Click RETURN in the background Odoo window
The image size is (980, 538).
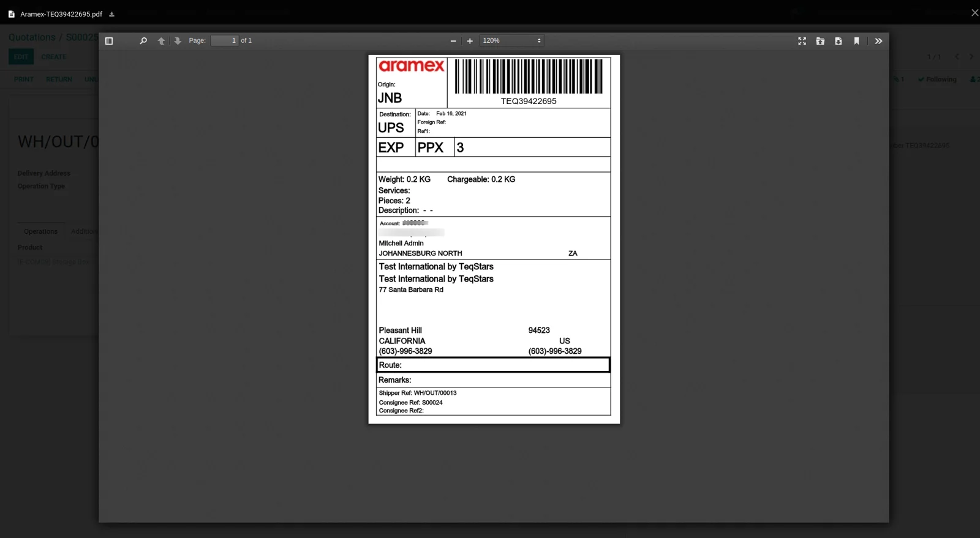[59, 80]
